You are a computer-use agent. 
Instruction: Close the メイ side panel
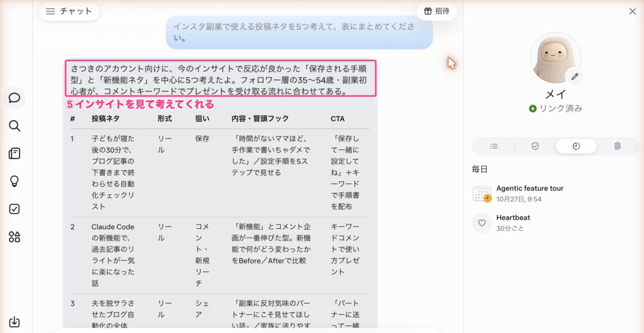click(632, 11)
